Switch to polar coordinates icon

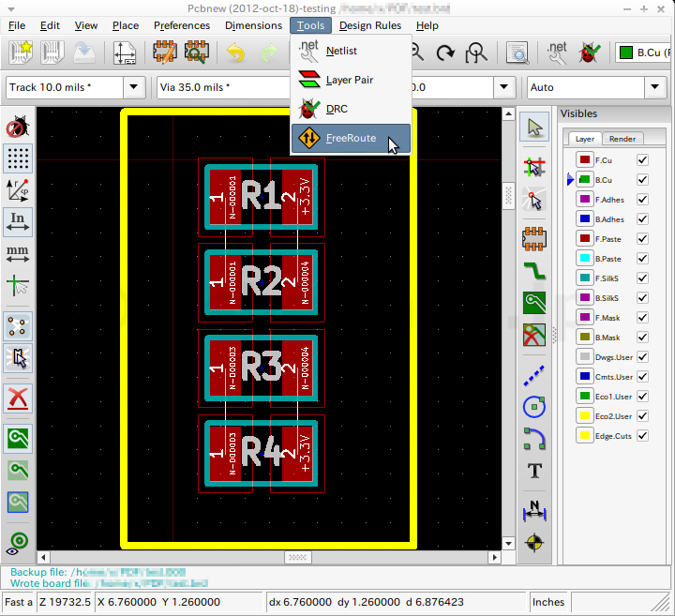click(18, 189)
